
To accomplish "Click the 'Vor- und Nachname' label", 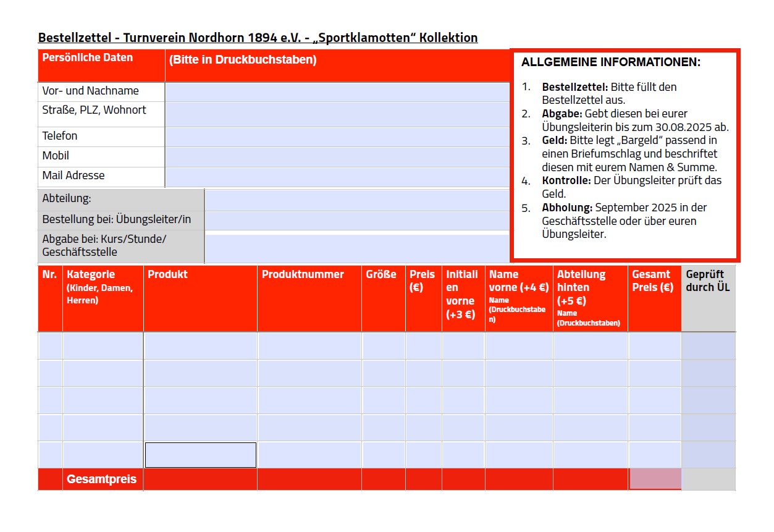I will (91, 91).
